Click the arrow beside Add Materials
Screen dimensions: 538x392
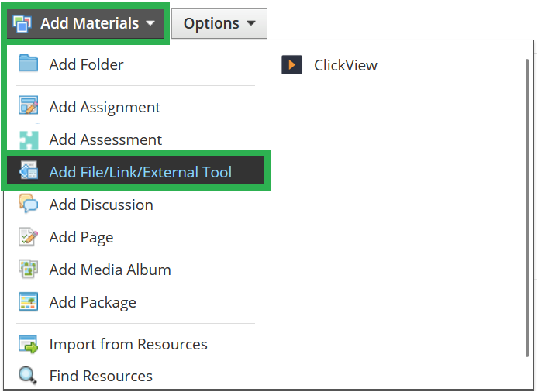tap(150, 23)
